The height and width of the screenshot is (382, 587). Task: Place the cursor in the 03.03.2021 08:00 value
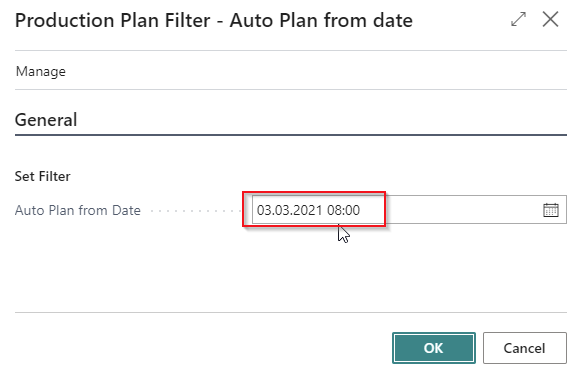tap(308, 210)
